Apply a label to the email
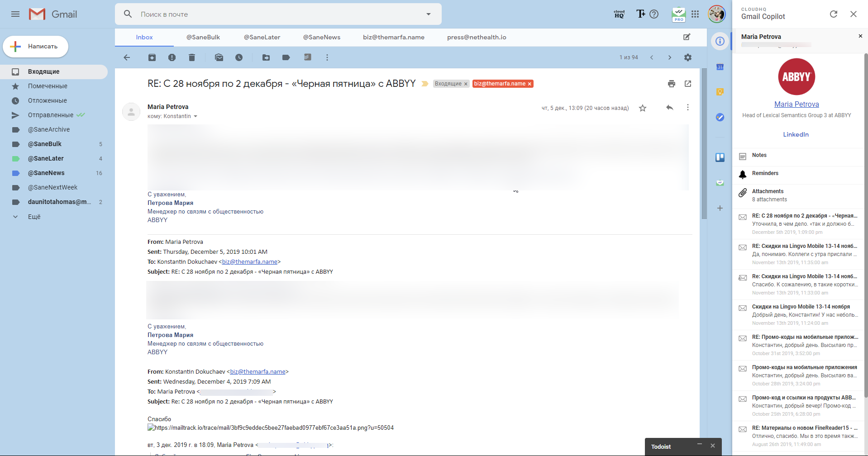 pos(286,57)
